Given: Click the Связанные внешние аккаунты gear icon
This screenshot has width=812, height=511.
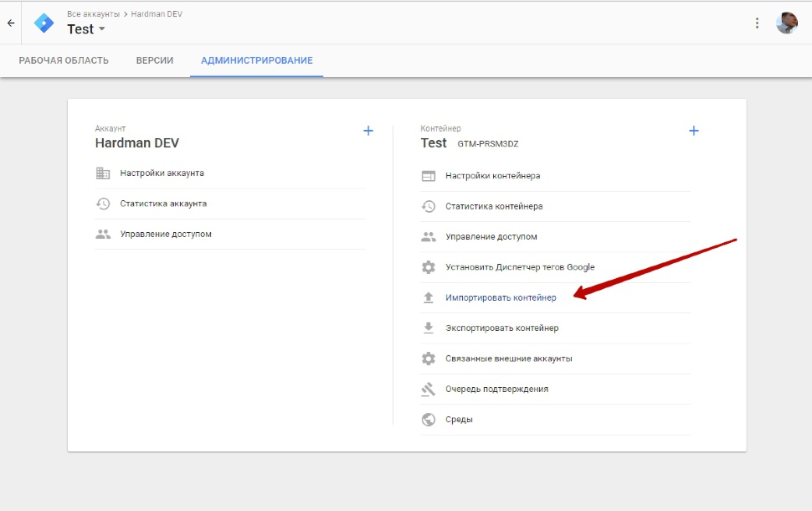Looking at the screenshot, I should click(429, 359).
